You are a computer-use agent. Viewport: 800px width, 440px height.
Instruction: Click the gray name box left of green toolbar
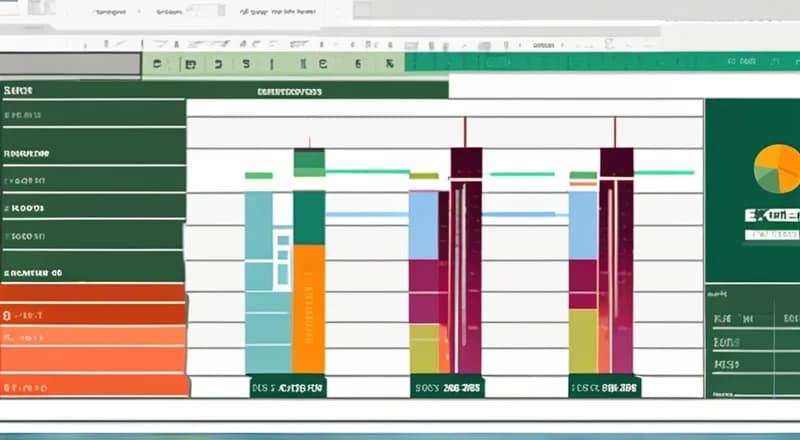(70, 63)
